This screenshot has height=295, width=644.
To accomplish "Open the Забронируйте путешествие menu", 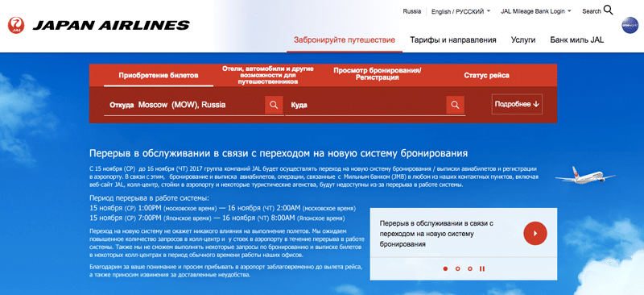I will click(x=345, y=40).
